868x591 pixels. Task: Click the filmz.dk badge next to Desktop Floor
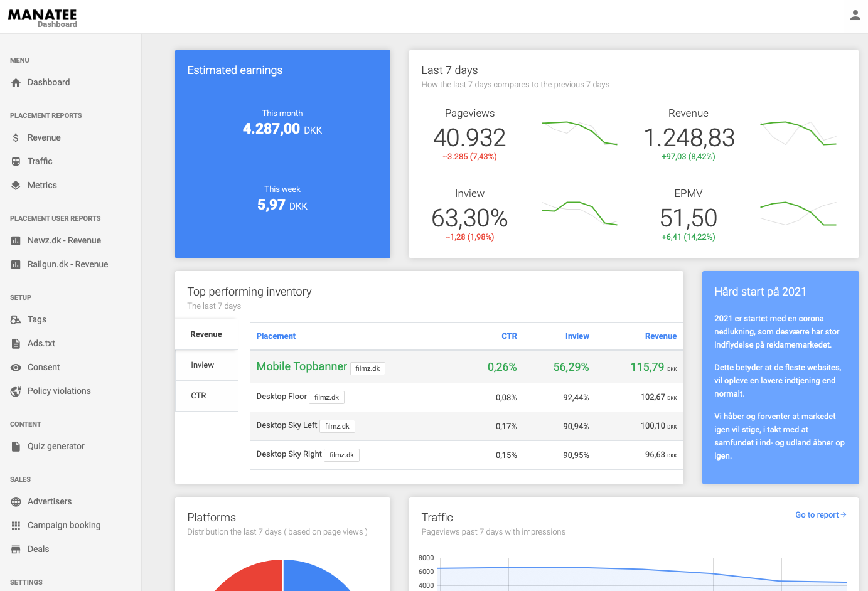pos(326,397)
